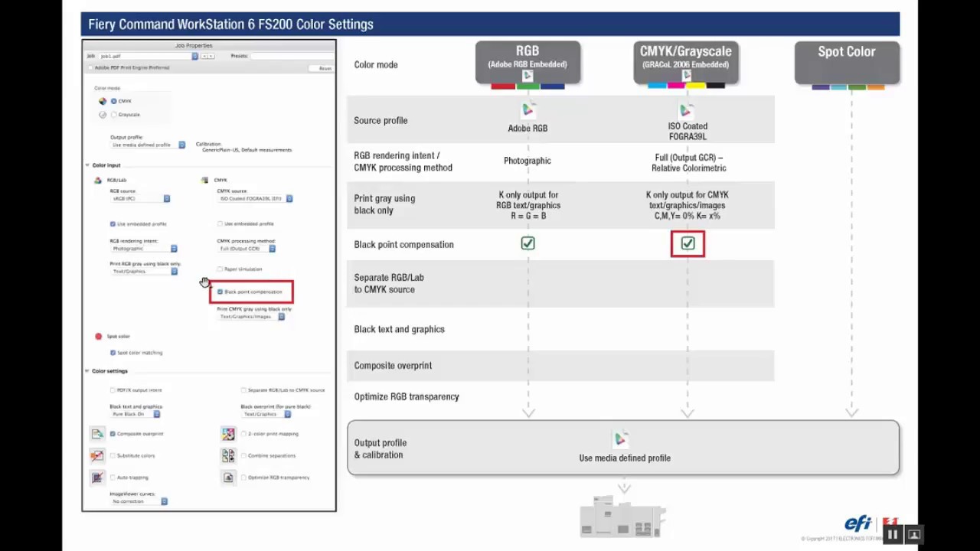Click the CMYK color wheel icon
The image size is (980, 551).
point(103,101)
